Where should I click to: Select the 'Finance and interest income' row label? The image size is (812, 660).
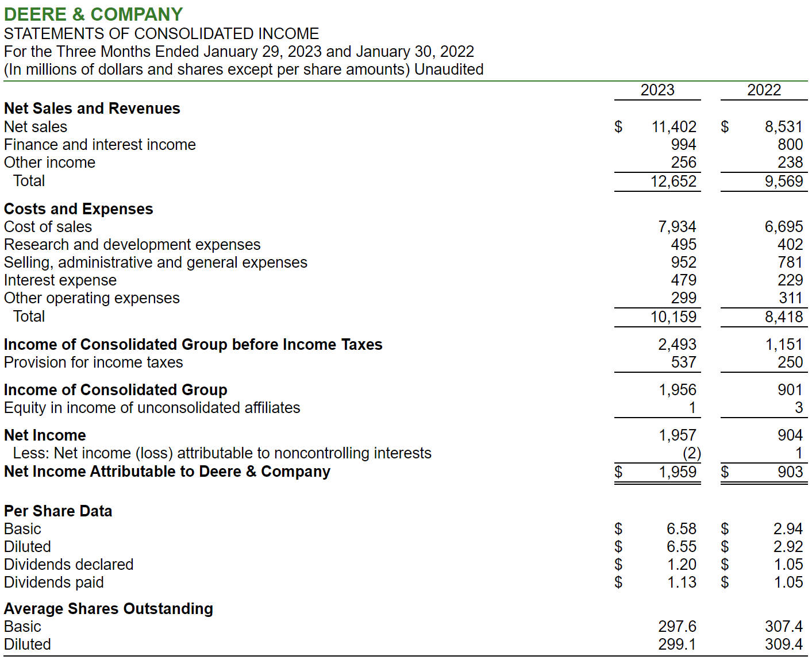pyautogui.click(x=100, y=144)
